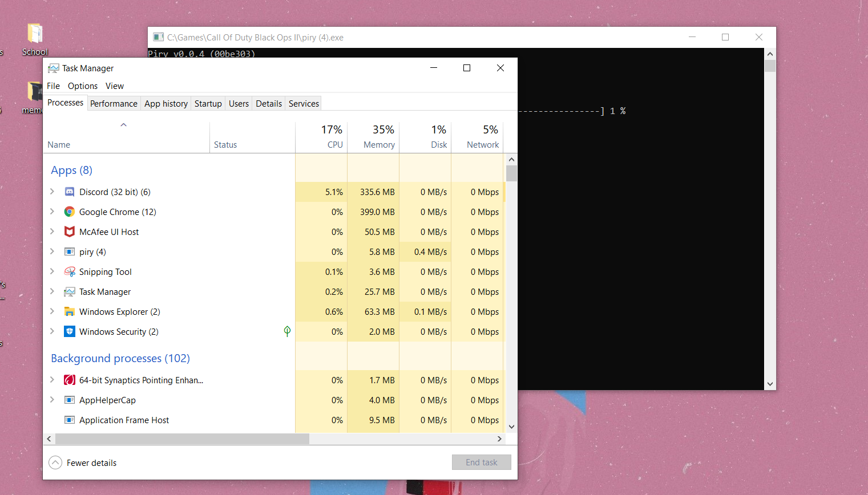Open the View menu
This screenshot has height=495, width=868.
pos(115,86)
